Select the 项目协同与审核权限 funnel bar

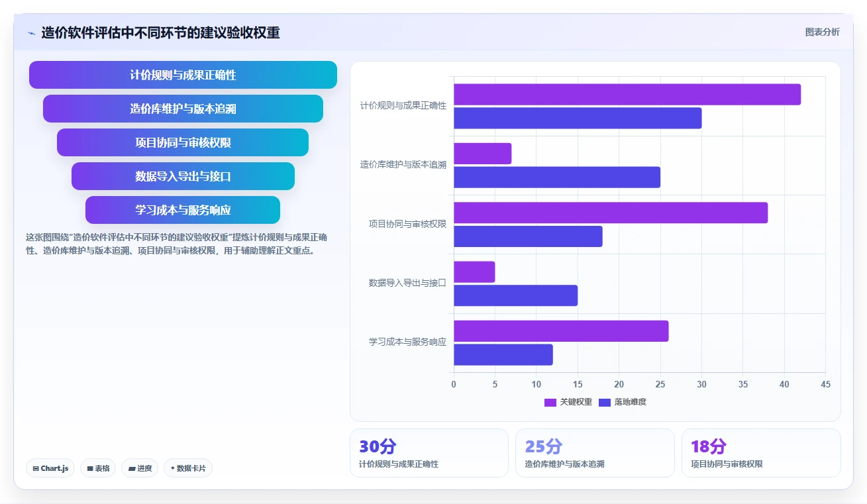(183, 142)
